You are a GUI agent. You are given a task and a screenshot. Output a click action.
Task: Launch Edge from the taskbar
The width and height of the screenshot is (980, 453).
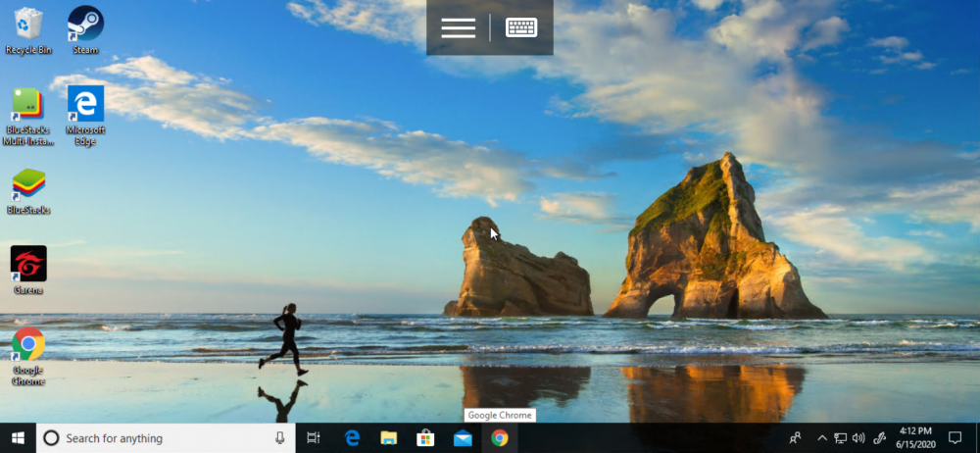click(352, 438)
